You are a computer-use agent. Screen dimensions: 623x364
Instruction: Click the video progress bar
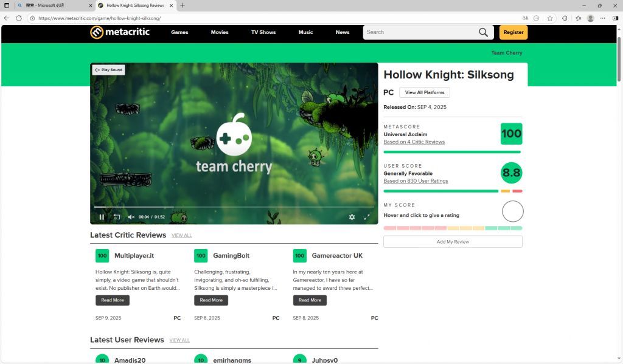(234, 207)
